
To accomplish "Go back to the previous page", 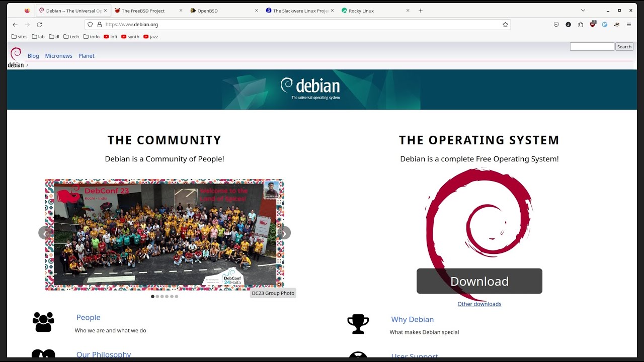I will coord(15,25).
